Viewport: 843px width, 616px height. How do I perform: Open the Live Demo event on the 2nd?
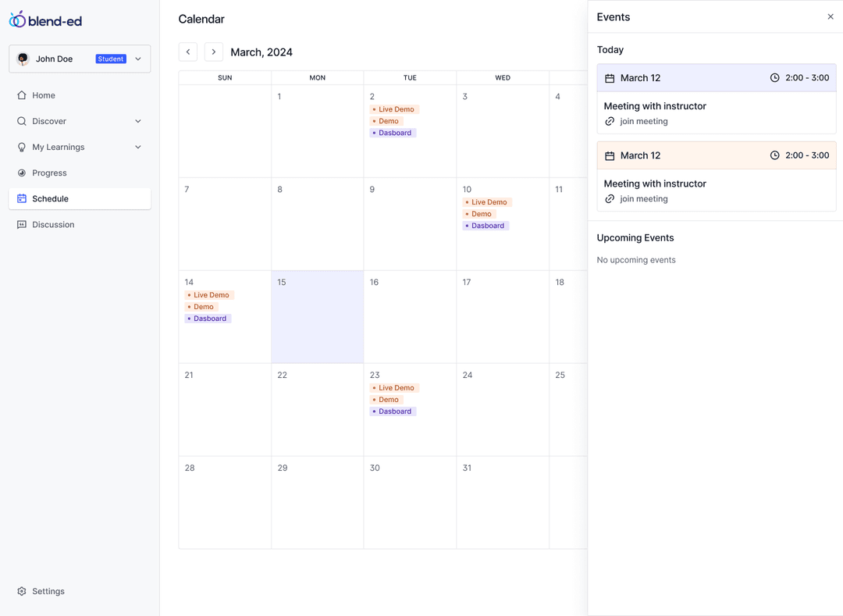(394, 109)
